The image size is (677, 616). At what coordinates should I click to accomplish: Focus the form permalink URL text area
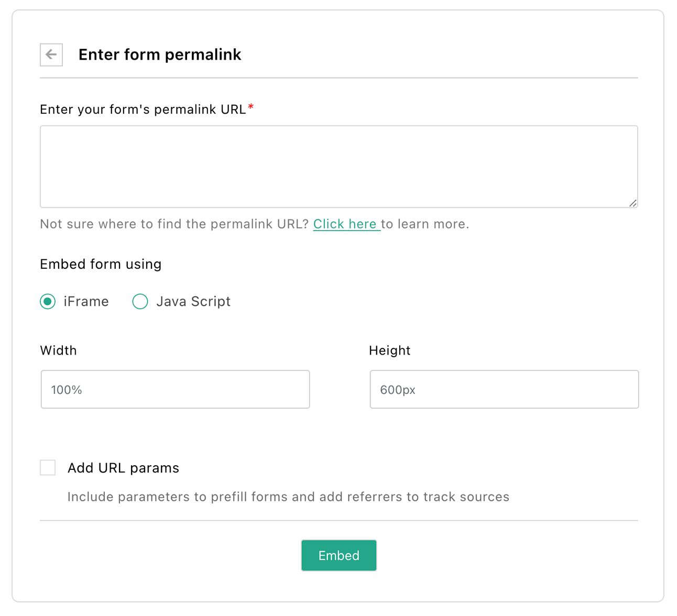(339, 166)
